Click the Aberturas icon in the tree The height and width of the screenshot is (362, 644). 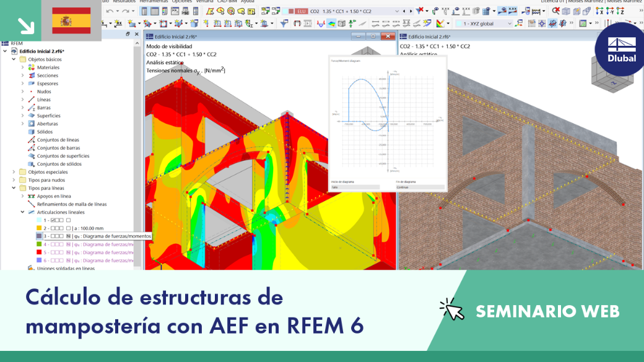coord(31,124)
